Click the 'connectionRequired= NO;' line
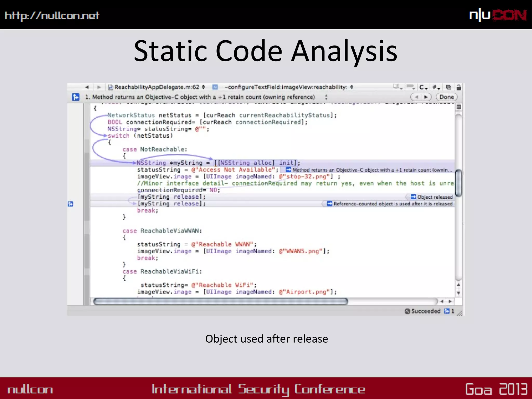This screenshot has height=399, width=532. 179,190
